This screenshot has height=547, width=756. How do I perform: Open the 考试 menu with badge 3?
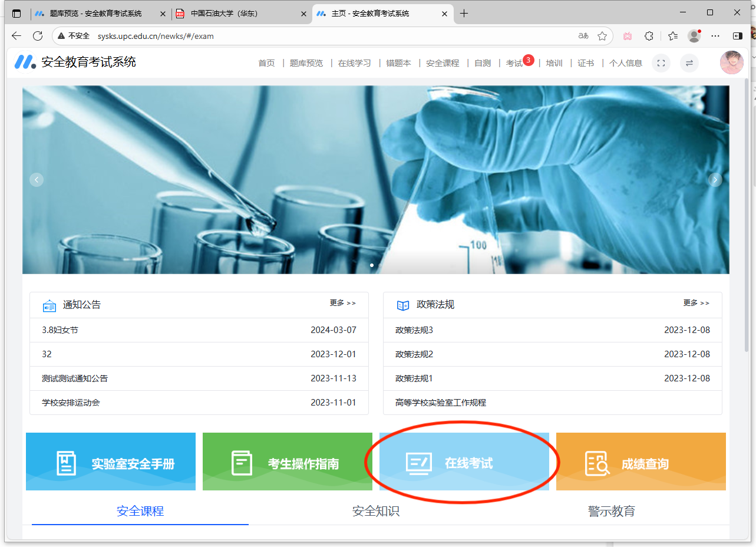[x=514, y=63]
